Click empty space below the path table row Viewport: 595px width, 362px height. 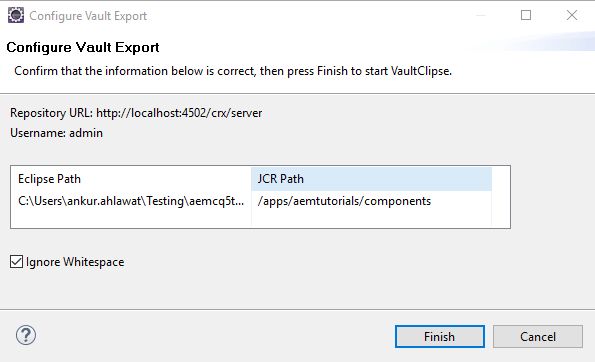point(250,220)
